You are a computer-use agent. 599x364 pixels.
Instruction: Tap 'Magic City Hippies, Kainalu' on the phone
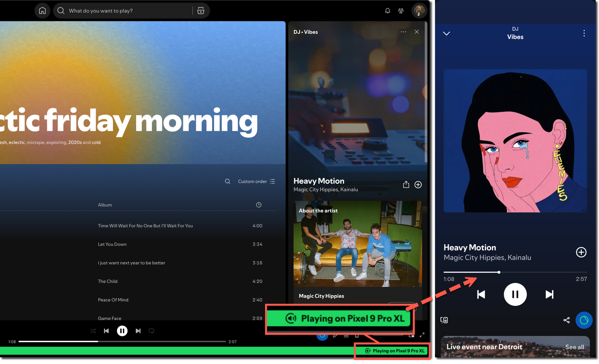coord(487,257)
